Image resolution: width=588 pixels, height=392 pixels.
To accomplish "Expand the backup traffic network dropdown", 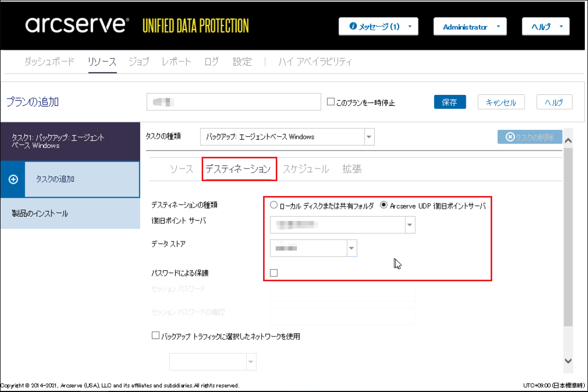I will pyautogui.click(x=251, y=362).
